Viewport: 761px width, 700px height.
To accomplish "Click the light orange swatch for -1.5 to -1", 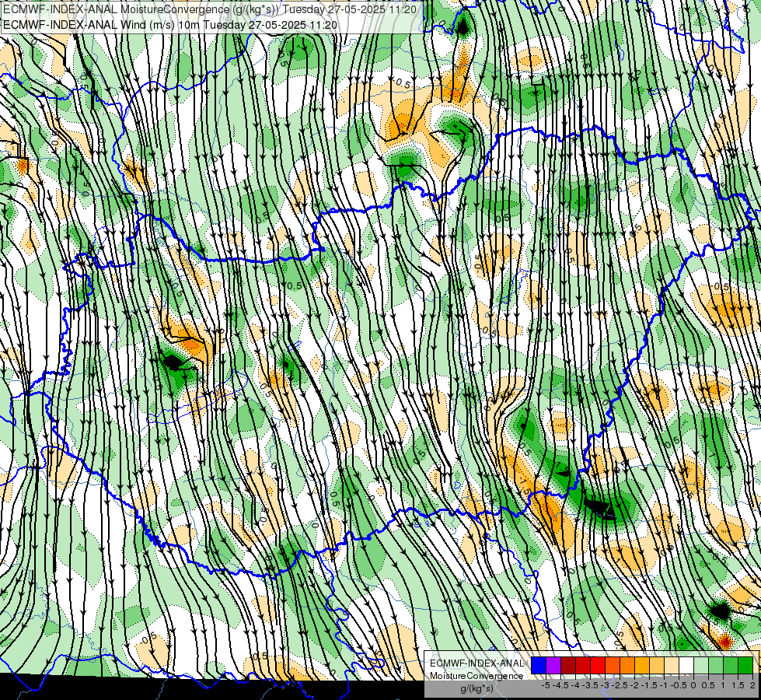I will (x=657, y=665).
